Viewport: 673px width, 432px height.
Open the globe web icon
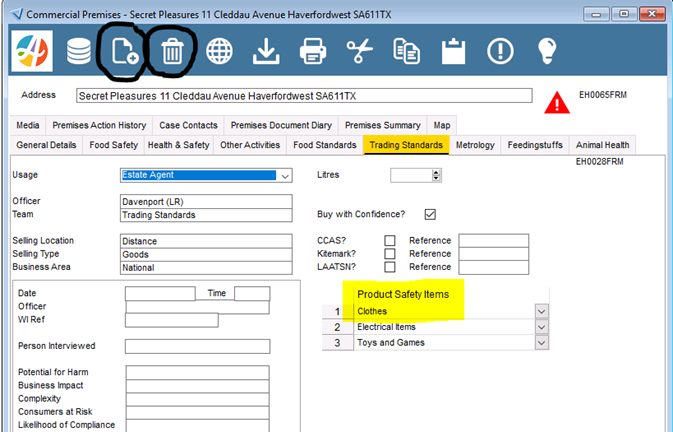coord(219,51)
